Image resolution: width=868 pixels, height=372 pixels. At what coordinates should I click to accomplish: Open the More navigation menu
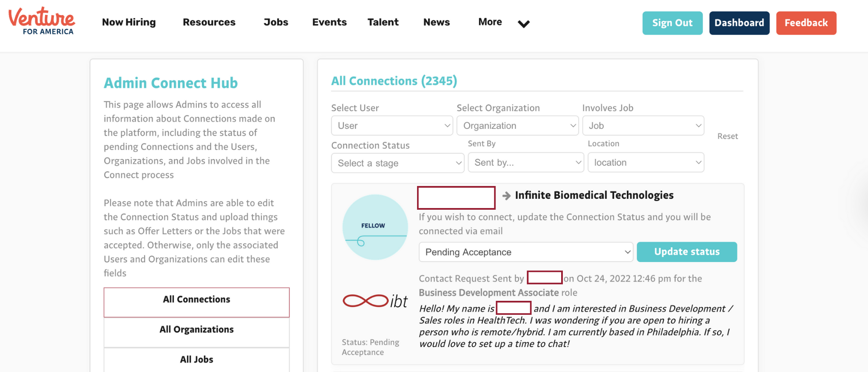pyautogui.click(x=490, y=22)
